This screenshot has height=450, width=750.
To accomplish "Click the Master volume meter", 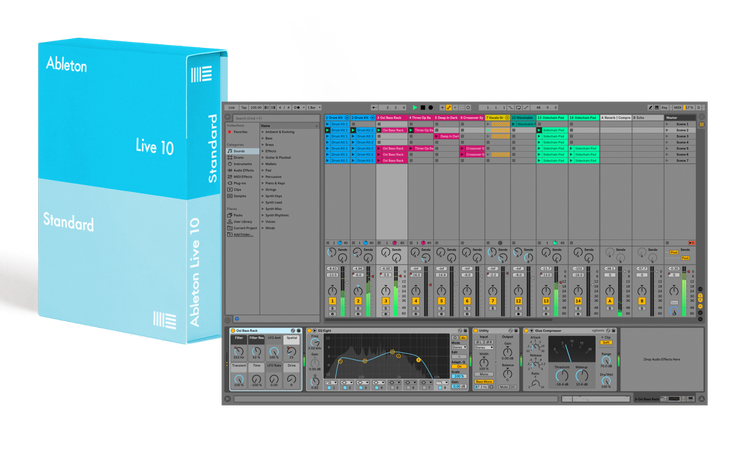I will (x=684, y=292).
